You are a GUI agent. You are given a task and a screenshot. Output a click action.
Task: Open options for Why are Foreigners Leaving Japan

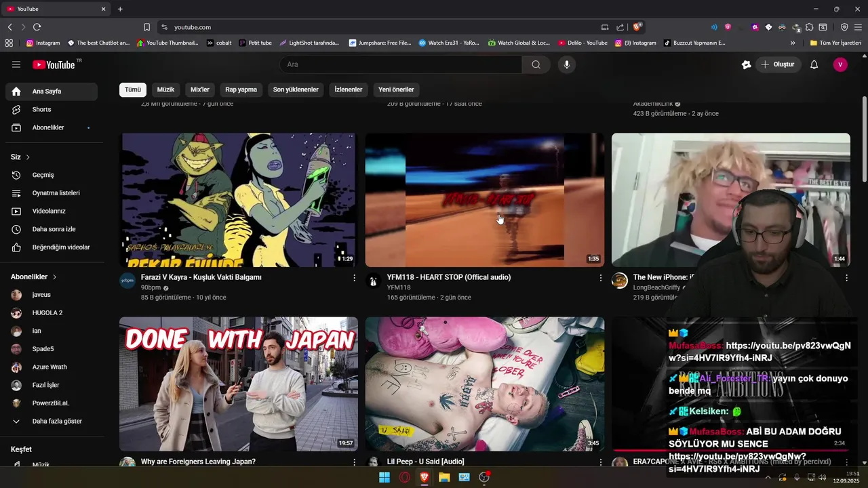click(354, 462)
